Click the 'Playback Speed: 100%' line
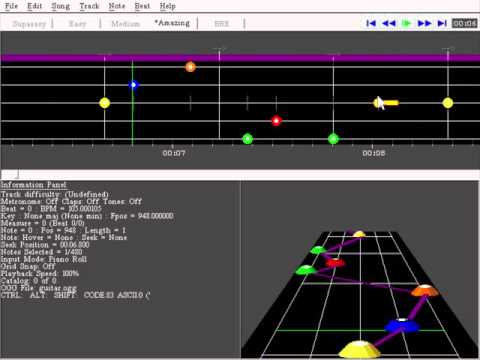 pos(40,274)
